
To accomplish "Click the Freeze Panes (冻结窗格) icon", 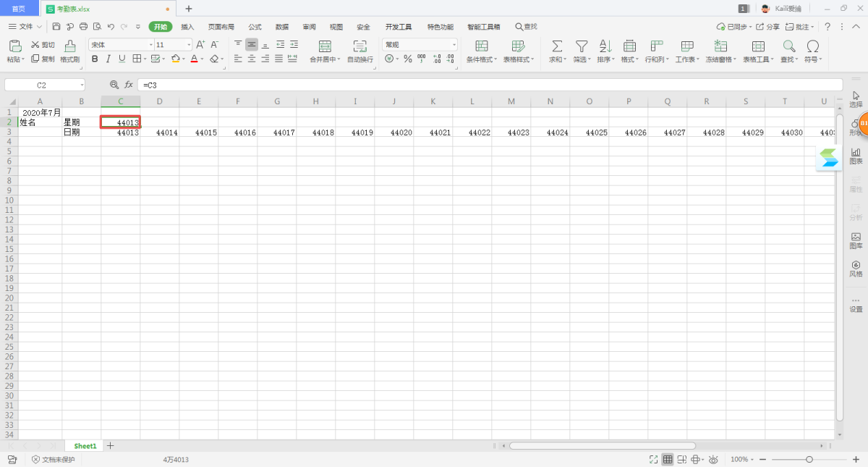I will [x=720, y=46].
